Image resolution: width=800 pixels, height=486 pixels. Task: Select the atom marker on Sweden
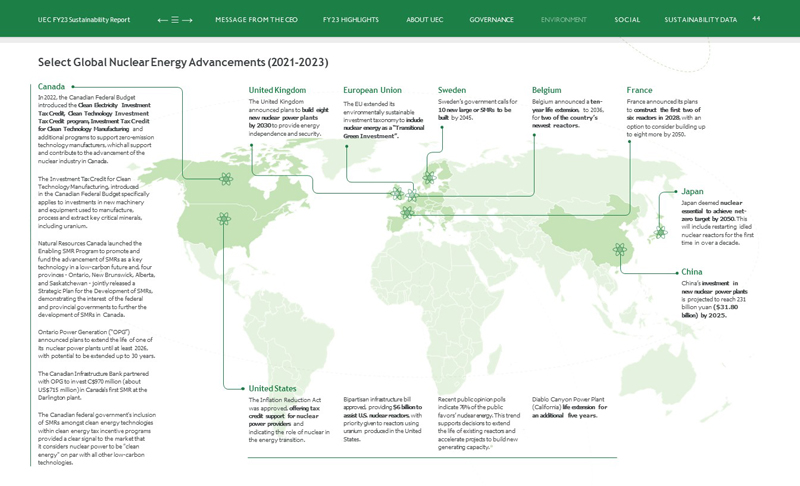point(429,178)
